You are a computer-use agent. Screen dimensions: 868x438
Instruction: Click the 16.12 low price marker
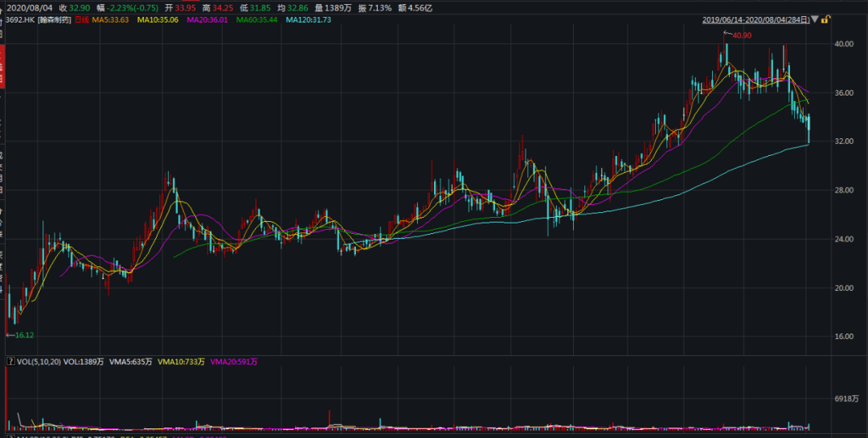[24, 334]
